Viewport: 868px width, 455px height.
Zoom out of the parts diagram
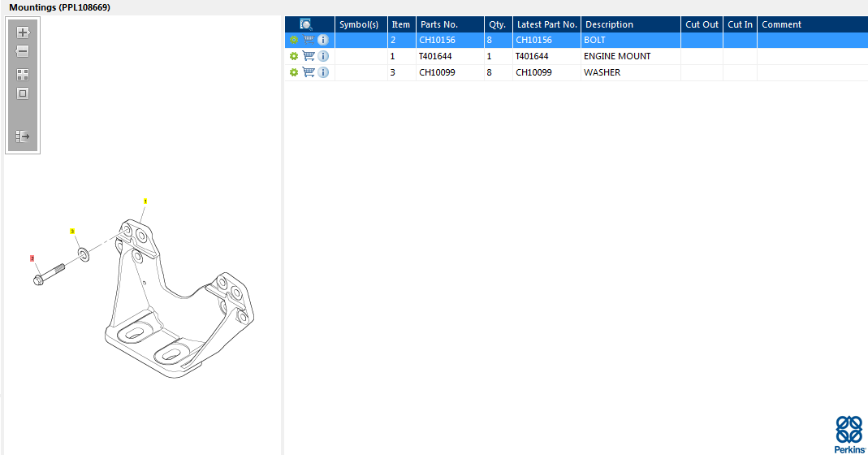point(23,51)
